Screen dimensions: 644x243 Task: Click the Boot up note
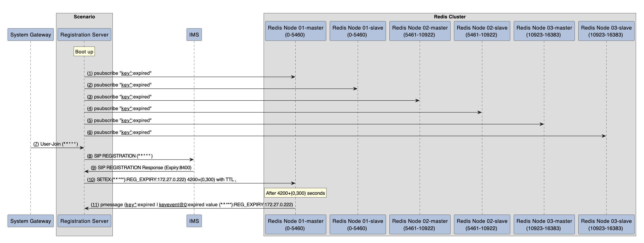pyautogui.click(x=84, y=51)
